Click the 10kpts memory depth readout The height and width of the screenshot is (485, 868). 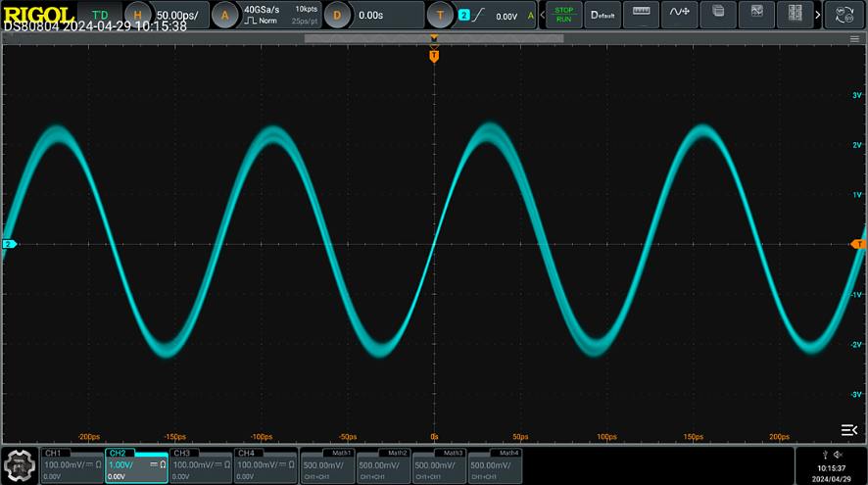point(306,10)
